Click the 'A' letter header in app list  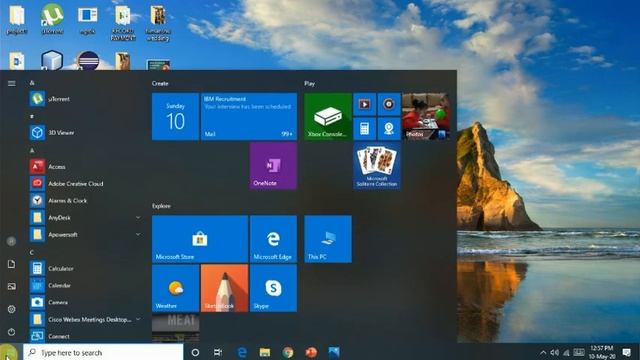click(32, 151)
